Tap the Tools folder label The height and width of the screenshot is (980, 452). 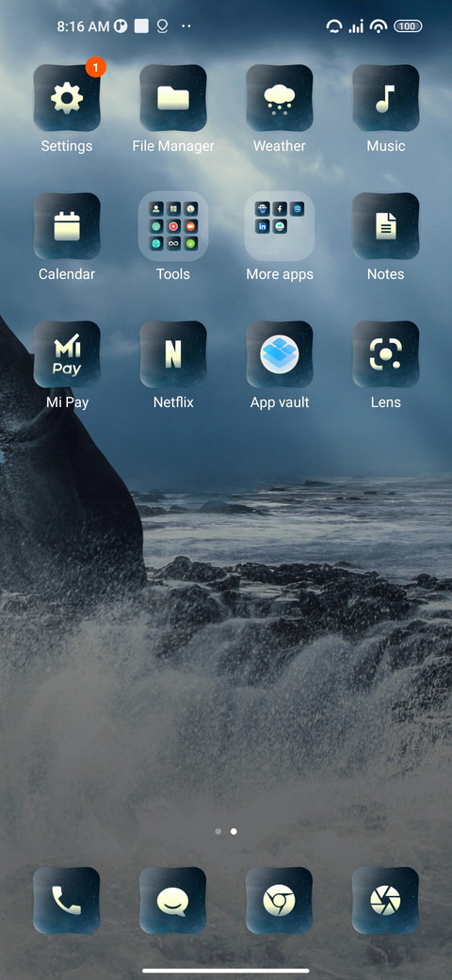[x=173, y=274]
